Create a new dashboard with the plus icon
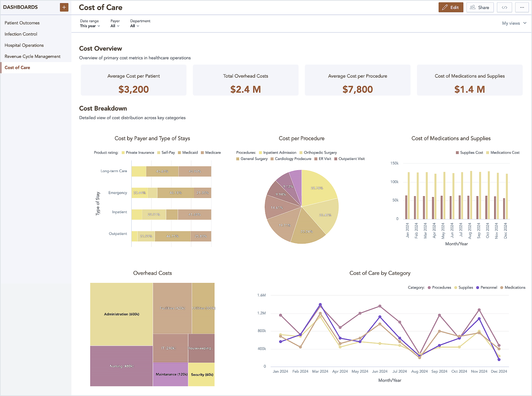532x396 pixels. pyautogui.click(x=64, y=7)
